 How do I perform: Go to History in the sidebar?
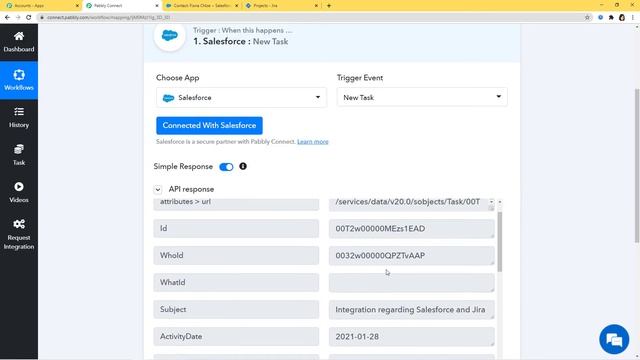pyautogui.click(x=19, y=118)
